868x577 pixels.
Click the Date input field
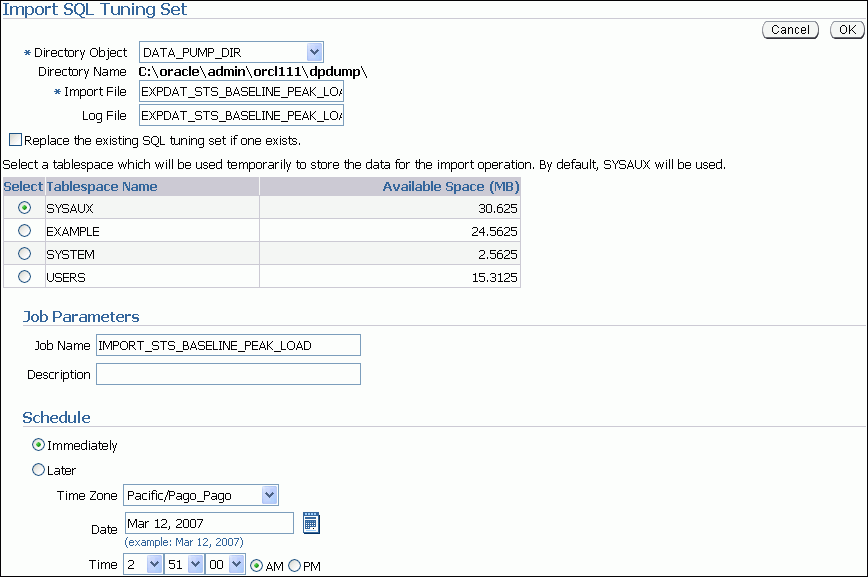[x=208, y=522]
